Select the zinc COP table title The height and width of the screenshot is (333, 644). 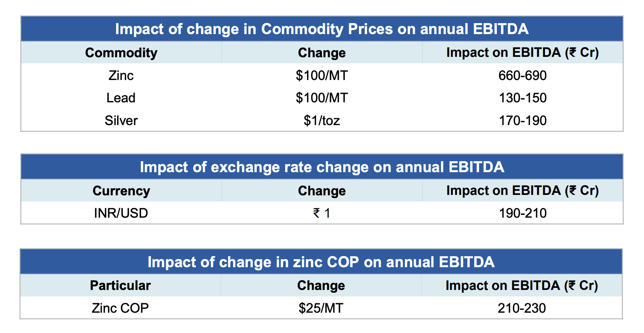321,262
